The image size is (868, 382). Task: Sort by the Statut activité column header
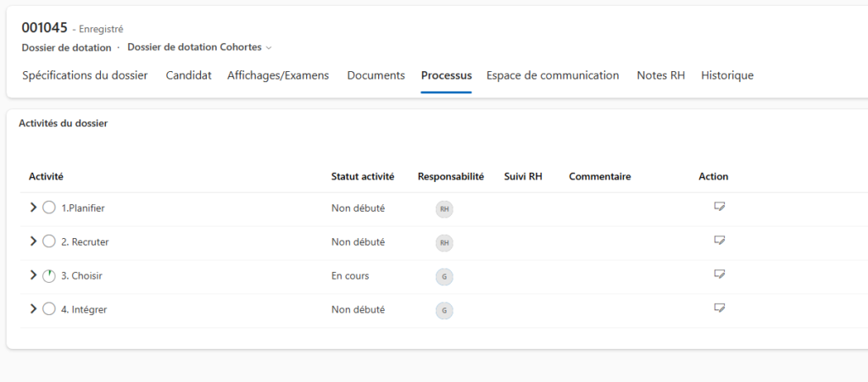coord(362,177)
